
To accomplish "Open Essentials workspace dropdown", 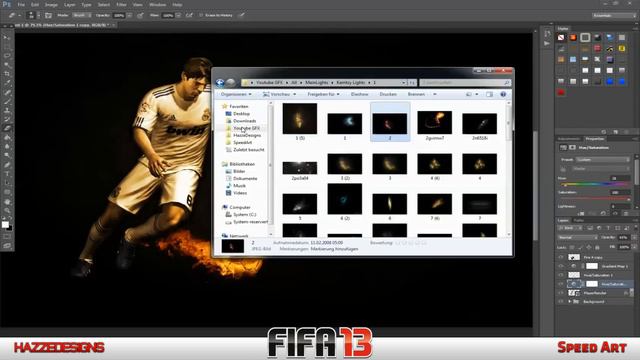I will [x=614, y=16].
